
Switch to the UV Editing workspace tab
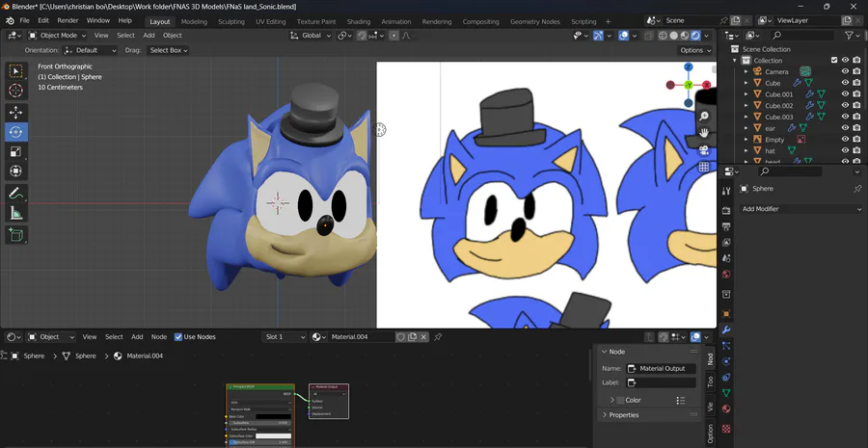[x=271, y=21]
